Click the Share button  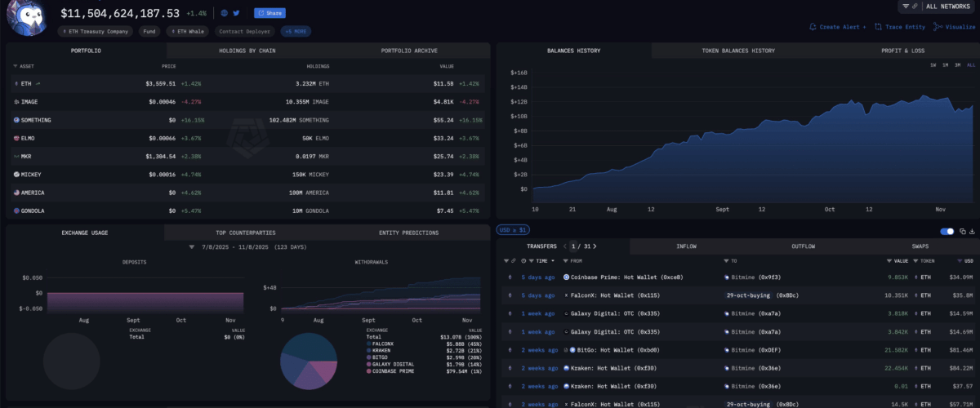(x=270, y=13)
